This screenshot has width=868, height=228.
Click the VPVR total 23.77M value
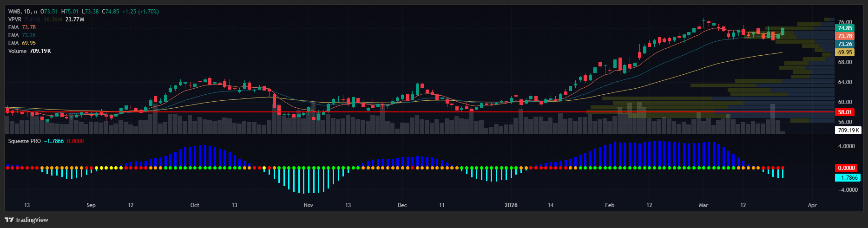75,20
